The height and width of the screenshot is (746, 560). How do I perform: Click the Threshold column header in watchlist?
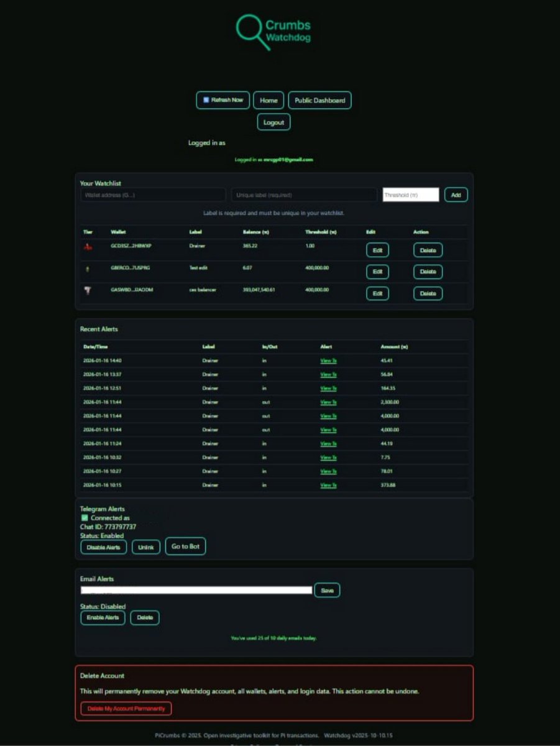321,232
